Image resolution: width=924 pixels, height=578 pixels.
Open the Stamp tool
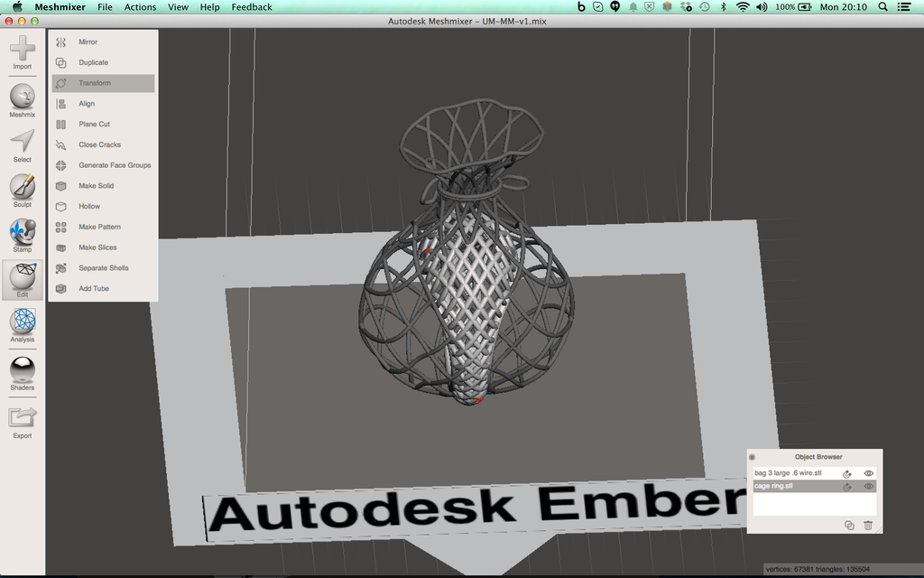(x=23, y=236)
